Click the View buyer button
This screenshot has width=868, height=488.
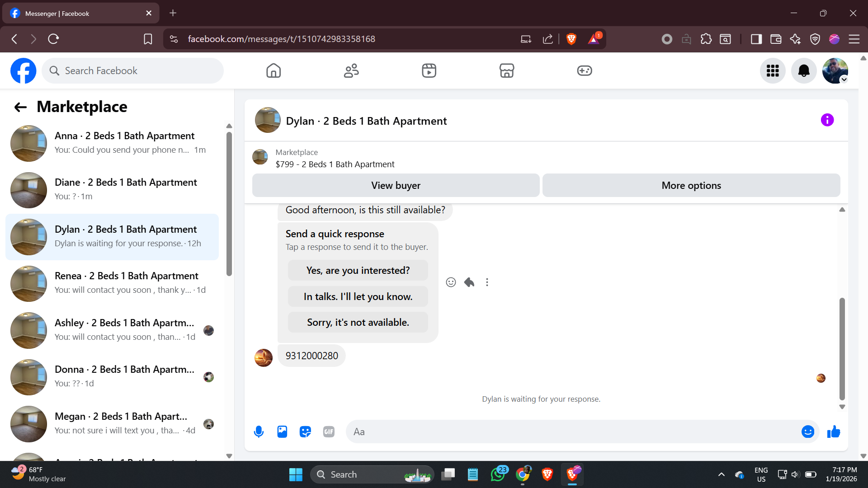[396, 185]
